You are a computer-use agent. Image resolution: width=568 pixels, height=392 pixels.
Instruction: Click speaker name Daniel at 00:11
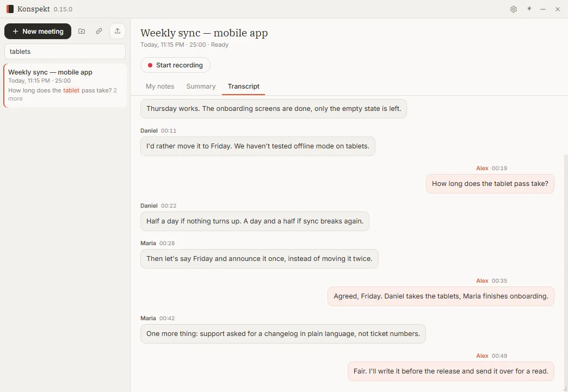point(149,130)
